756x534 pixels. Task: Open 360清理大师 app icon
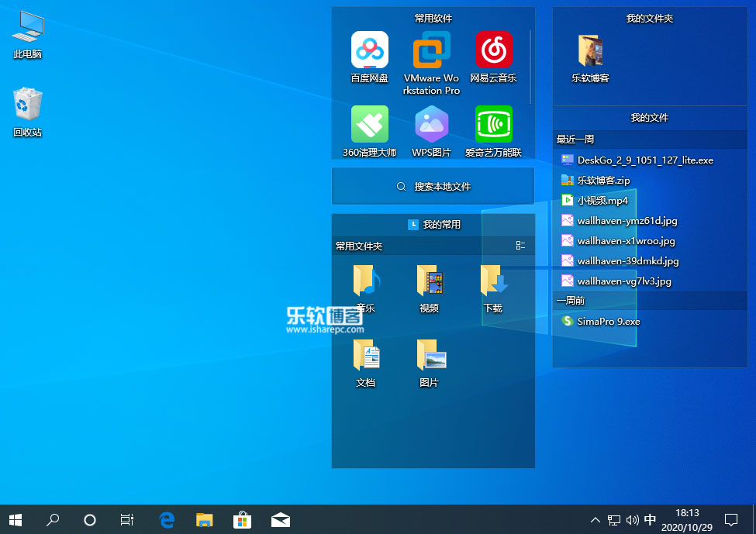[x=369, y=131]
